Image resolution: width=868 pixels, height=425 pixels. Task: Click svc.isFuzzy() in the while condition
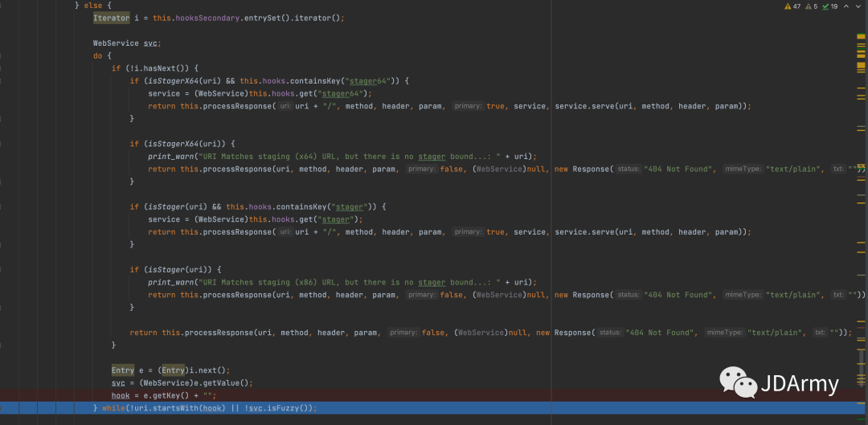[x=280, y=408]
